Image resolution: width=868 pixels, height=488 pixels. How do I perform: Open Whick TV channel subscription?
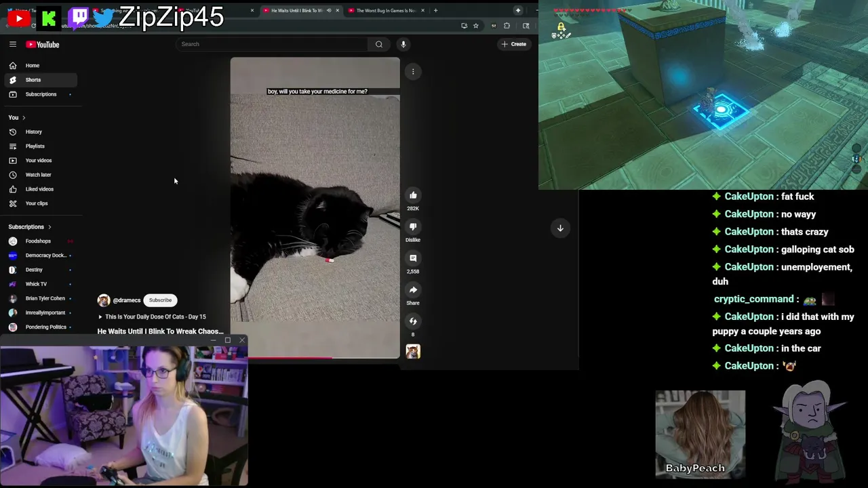pyautogui.click(x=41, y=284)
